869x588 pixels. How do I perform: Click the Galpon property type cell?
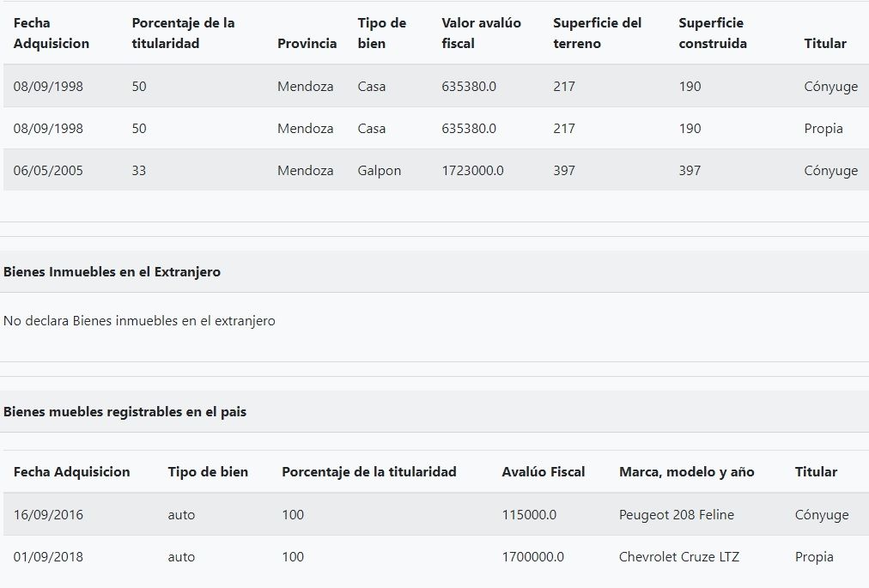(379, 171)
